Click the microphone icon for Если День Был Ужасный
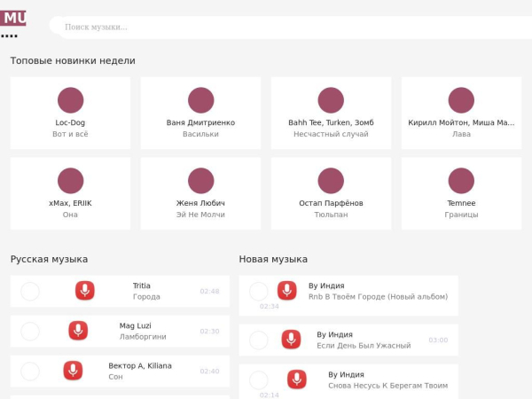The image size is (532, 399). click(x=291, y=340)
